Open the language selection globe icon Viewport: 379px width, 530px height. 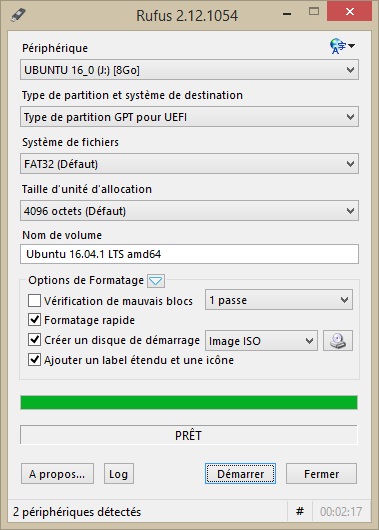(342, 46)
